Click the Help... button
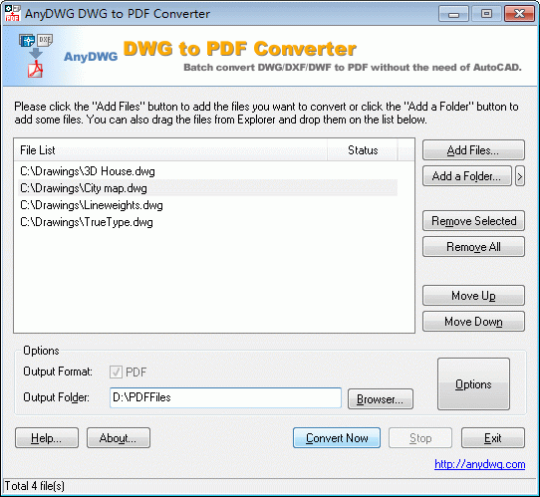 point(47,438)
